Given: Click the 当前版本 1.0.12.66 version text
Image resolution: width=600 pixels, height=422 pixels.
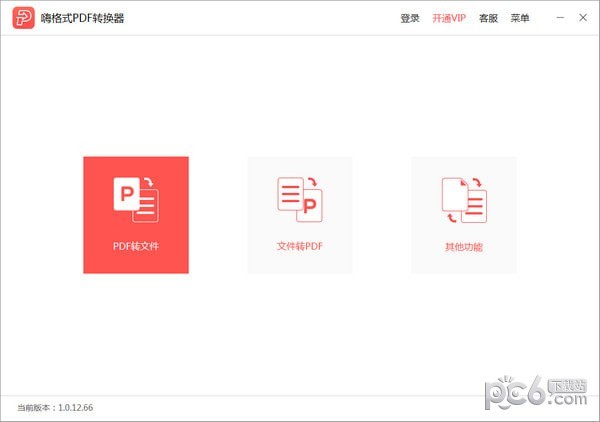Looking at the screenshot, I should (57, 408).
